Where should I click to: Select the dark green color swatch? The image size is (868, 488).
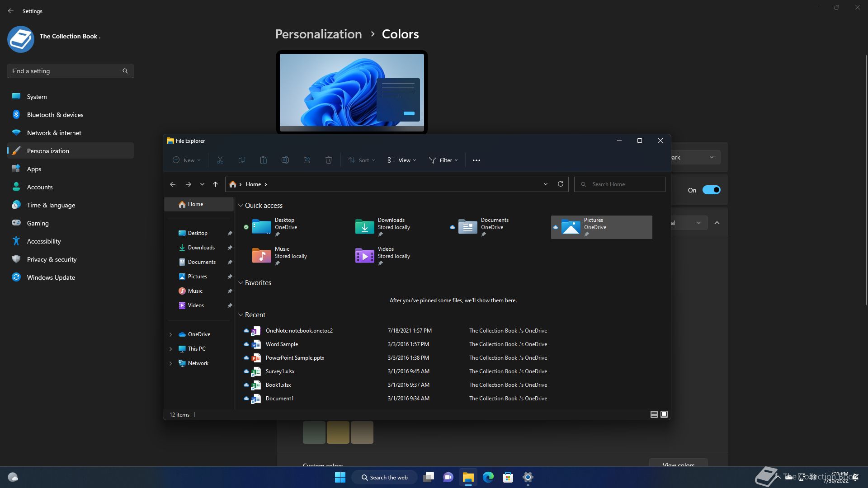tap(314, 432)
